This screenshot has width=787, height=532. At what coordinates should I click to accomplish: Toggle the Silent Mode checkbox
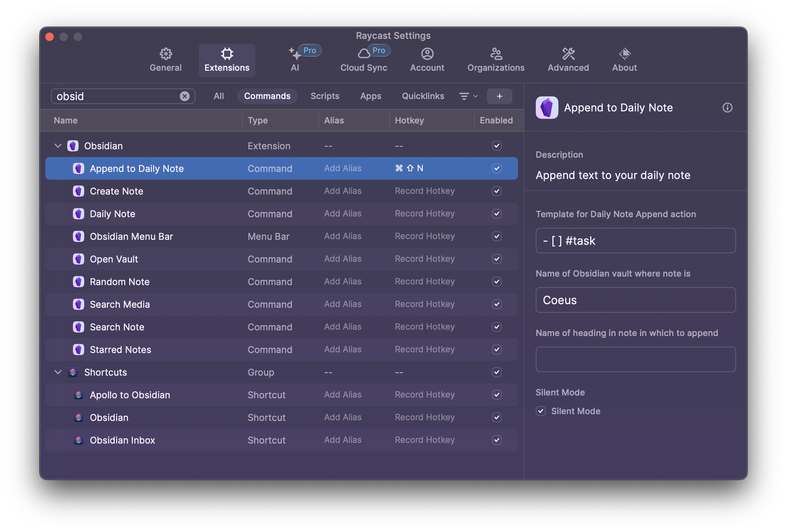[540, 411]
